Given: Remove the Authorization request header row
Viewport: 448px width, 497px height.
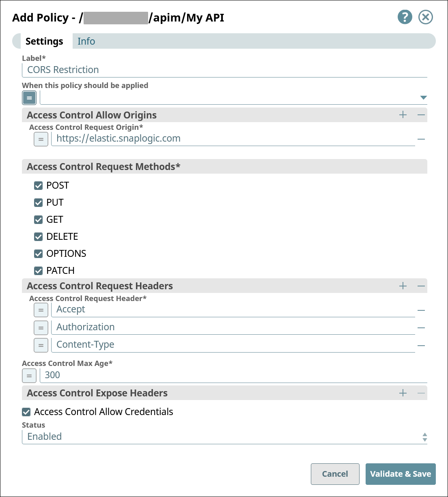Looking at the screenshot, I should pos(421,327).
